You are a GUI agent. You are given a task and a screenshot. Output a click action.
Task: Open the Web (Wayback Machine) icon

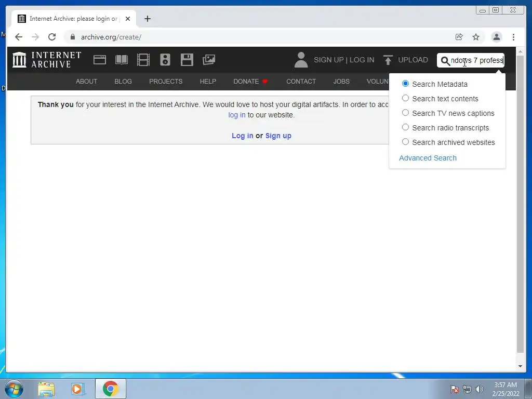(x=100, y=60)
